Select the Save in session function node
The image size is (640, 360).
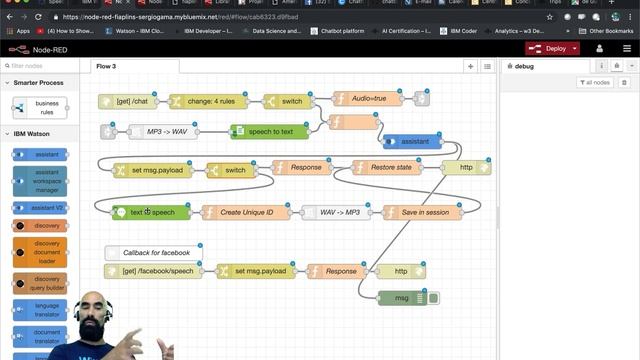point(422,212)
